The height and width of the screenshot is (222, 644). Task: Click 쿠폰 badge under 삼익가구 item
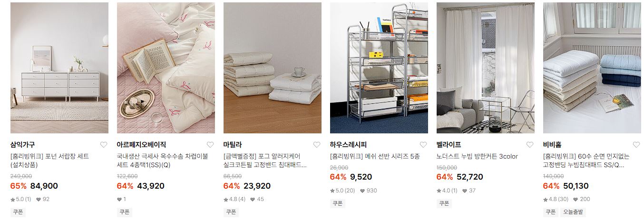click(18, 212)
